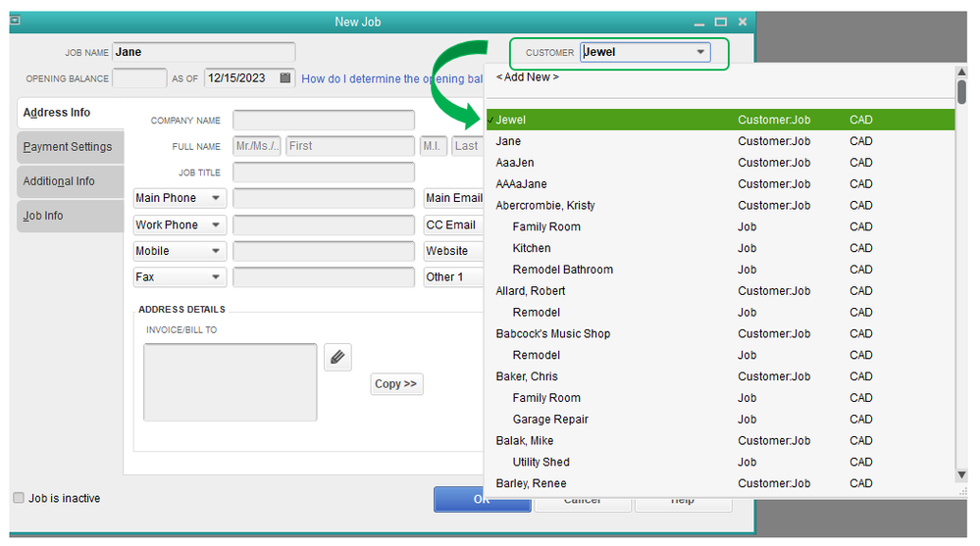Open the CC Email type dropdown
The height and width of the screenshot is (546, 980).
pyautogui.click(x=454, y=224)
